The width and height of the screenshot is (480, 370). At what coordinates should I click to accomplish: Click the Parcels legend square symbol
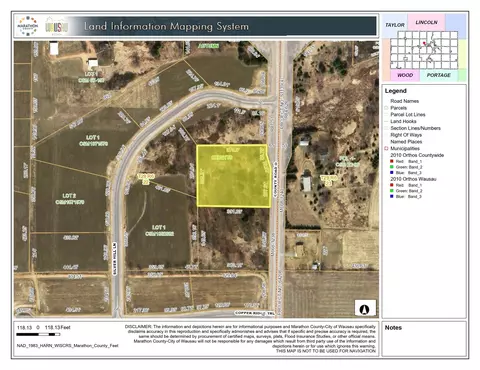(386, 108)
